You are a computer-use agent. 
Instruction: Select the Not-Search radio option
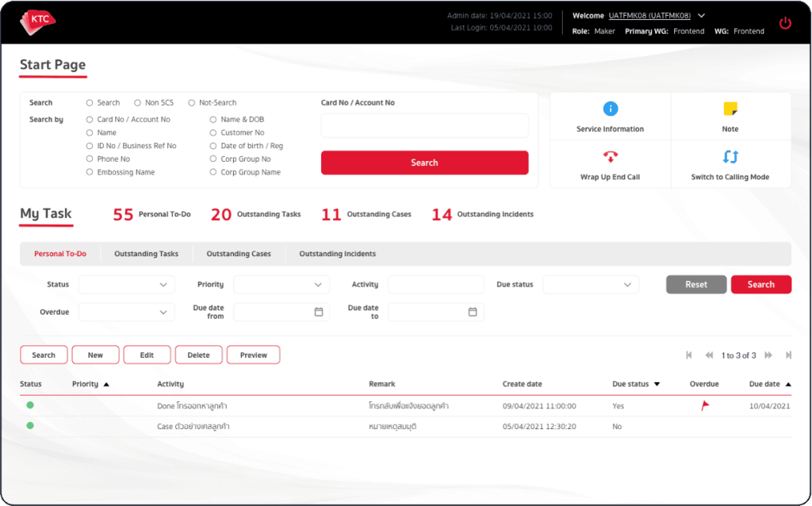192,103
